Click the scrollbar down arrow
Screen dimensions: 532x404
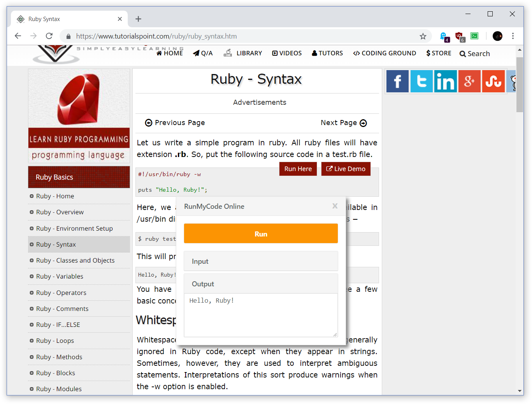tap(520, 391)
